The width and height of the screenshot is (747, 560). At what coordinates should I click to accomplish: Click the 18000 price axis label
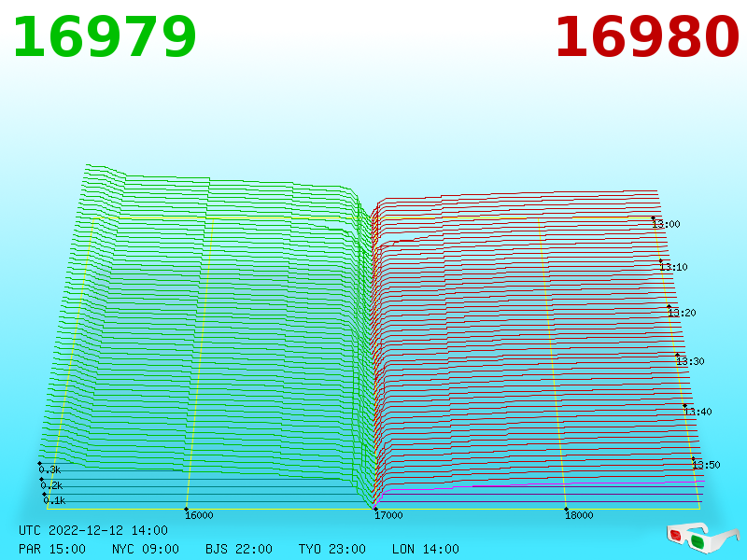click(x=579, y=515)
